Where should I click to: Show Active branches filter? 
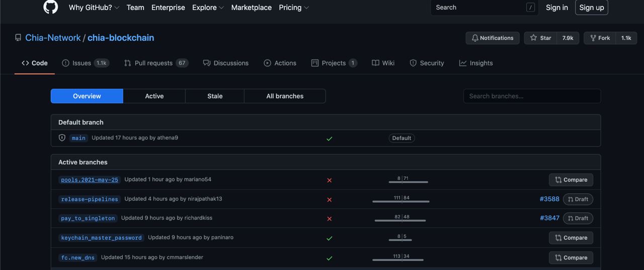pos(154,96)
